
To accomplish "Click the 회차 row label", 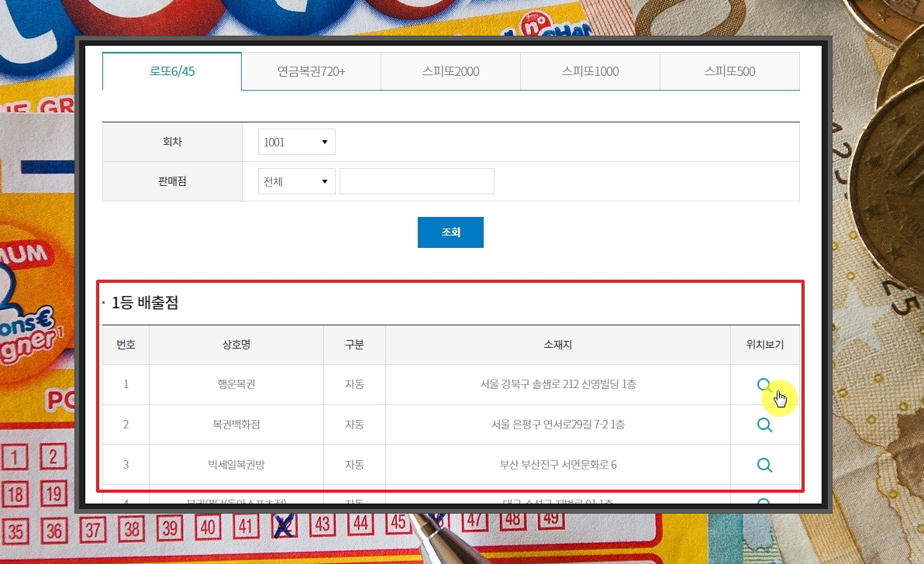I will 172,142.
